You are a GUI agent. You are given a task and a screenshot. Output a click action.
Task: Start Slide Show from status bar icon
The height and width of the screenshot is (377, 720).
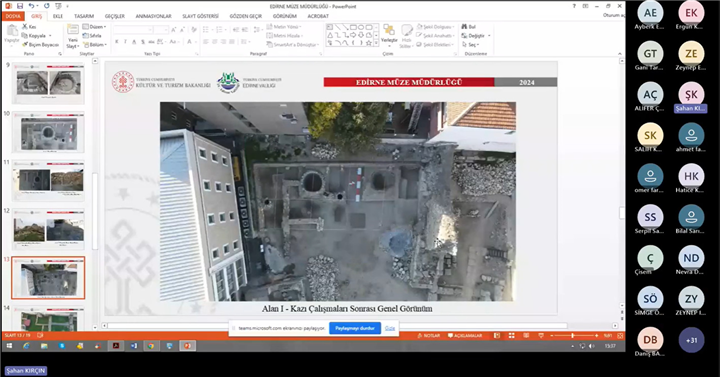click(541, 336)
